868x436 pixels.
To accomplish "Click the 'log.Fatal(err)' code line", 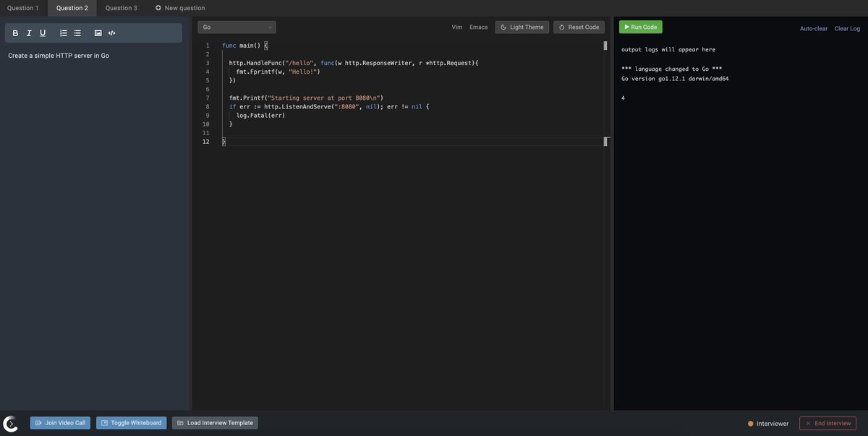I will coord(260,115).
